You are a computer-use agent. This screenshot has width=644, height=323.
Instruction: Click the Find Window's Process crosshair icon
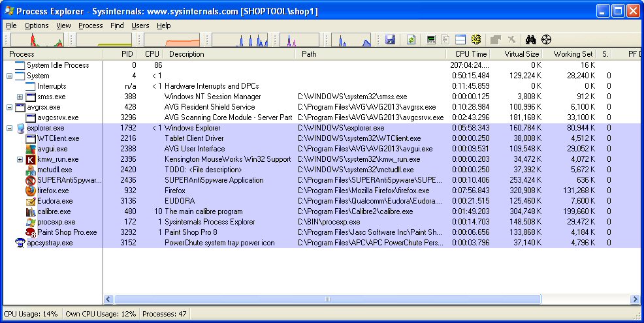tap(546, 39)
